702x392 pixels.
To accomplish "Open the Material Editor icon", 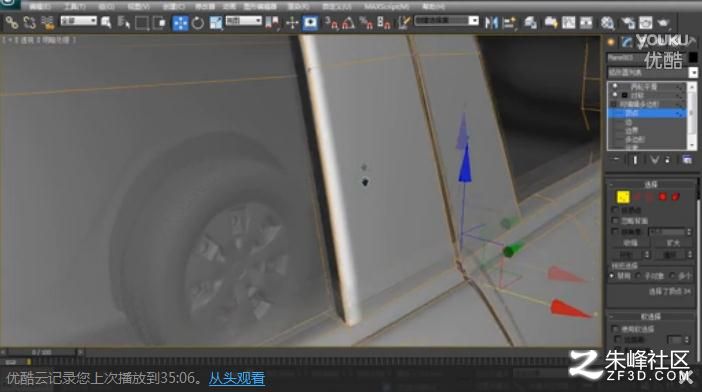I will pyautogui.click(x=607, y=22).
